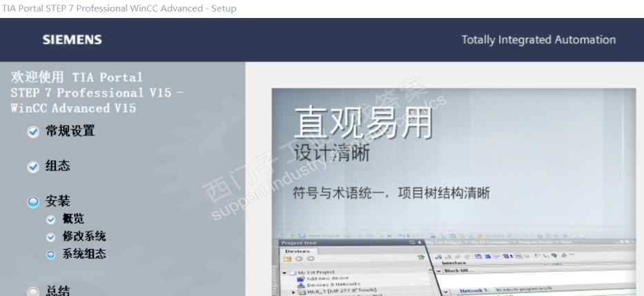The width and height of the screenshot is (644, 296).
Task: Select the blue dot beside 系统组态
Action: [50, 255]
